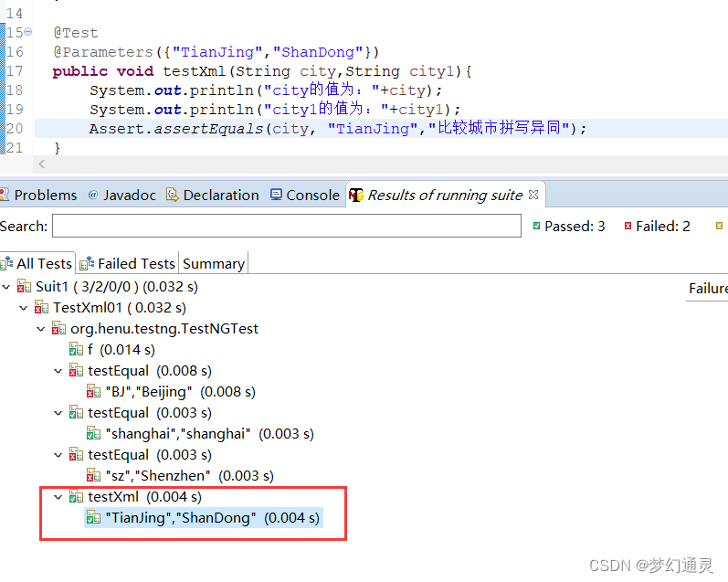Click the Console monitor icon
The image size is (728, 582).
coord(276,195)
